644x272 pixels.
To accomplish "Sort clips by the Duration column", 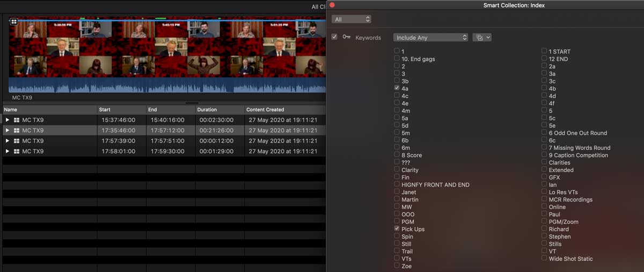I will point(220,110).
